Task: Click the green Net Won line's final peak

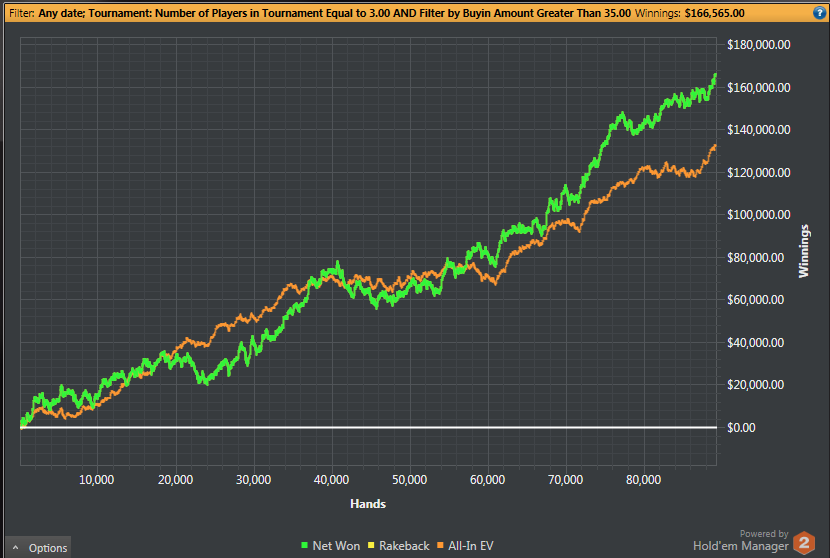Action: click(715, 76)
